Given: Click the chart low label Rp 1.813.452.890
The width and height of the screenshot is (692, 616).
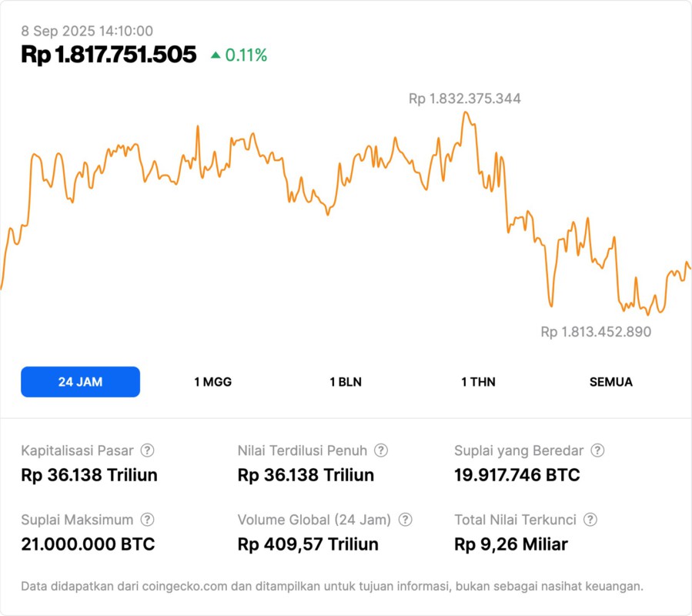Looking at the screenshot, I should tap(596, 332).
